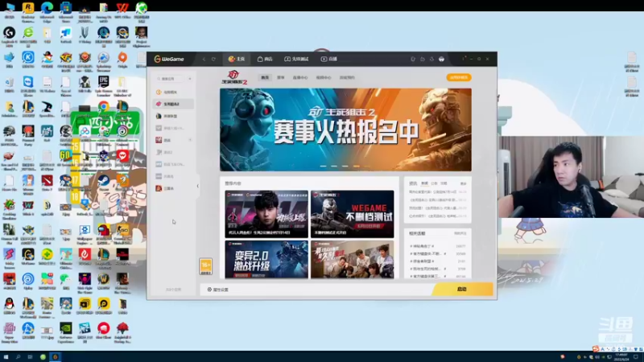Select 生死狙击2 in the WeGame sidebar

click(173, 104)
